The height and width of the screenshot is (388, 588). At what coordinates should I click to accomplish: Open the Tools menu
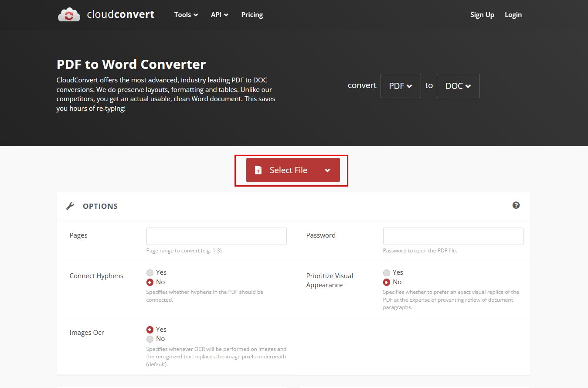tap(186, 14)
